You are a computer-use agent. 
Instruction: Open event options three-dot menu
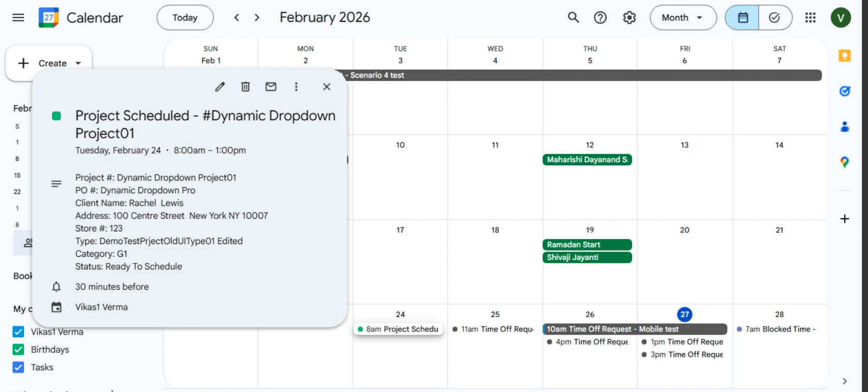[296, 87]
